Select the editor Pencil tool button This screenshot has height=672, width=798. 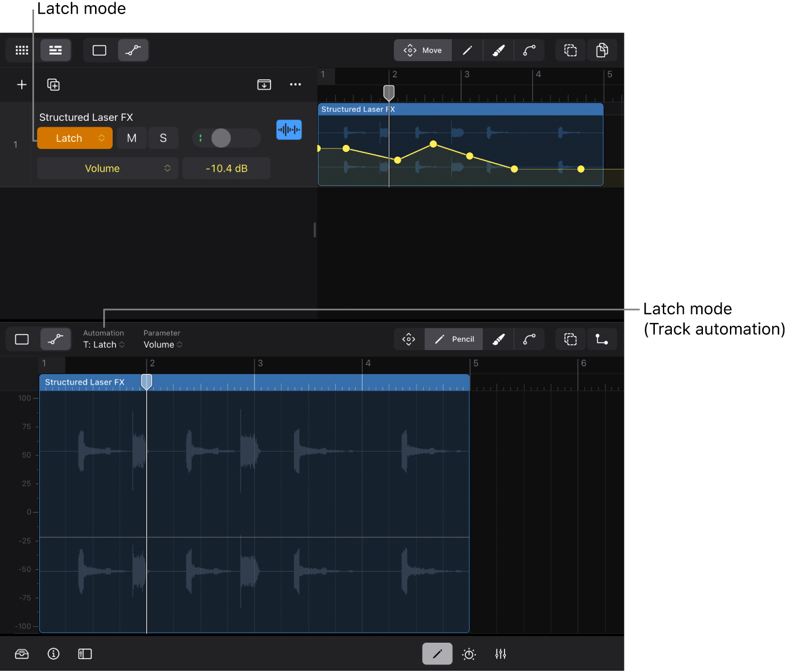[x=454, y=340]
